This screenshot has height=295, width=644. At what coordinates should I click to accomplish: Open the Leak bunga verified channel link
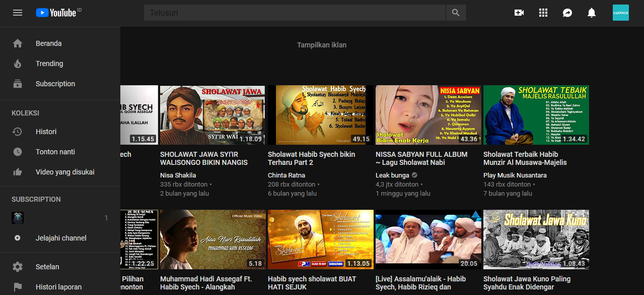click(x=393, y=175)
